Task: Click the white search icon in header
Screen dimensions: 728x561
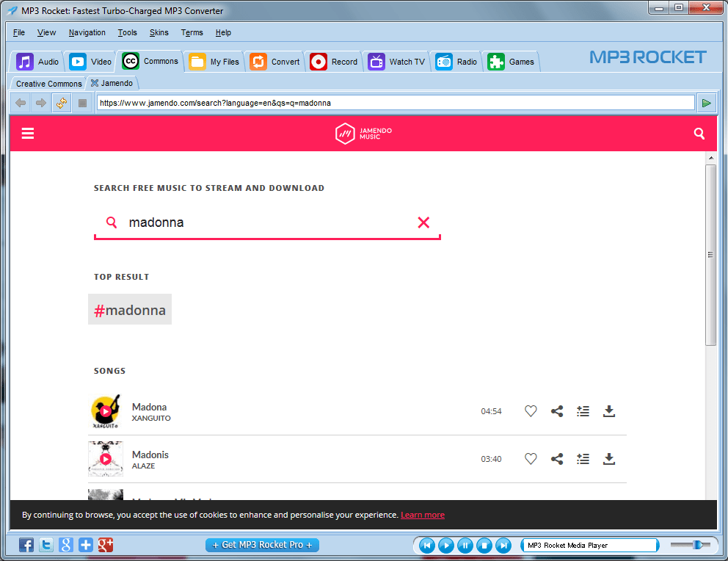Action: 699,134
